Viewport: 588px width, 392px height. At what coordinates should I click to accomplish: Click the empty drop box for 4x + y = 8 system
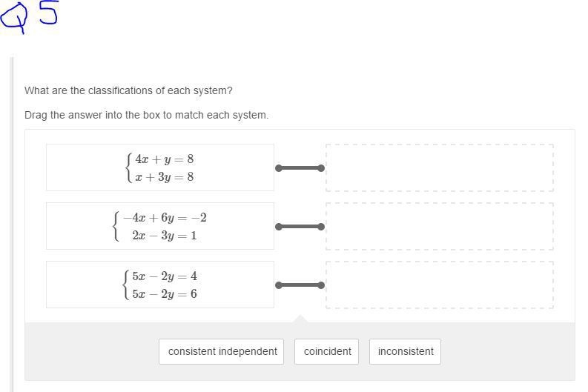click(440, 168)
